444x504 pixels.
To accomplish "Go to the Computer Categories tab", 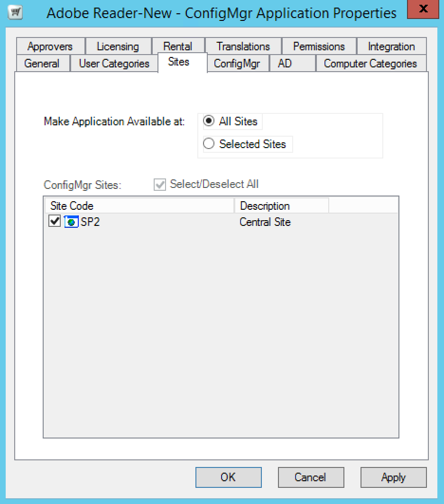I will tap(370, 64).
